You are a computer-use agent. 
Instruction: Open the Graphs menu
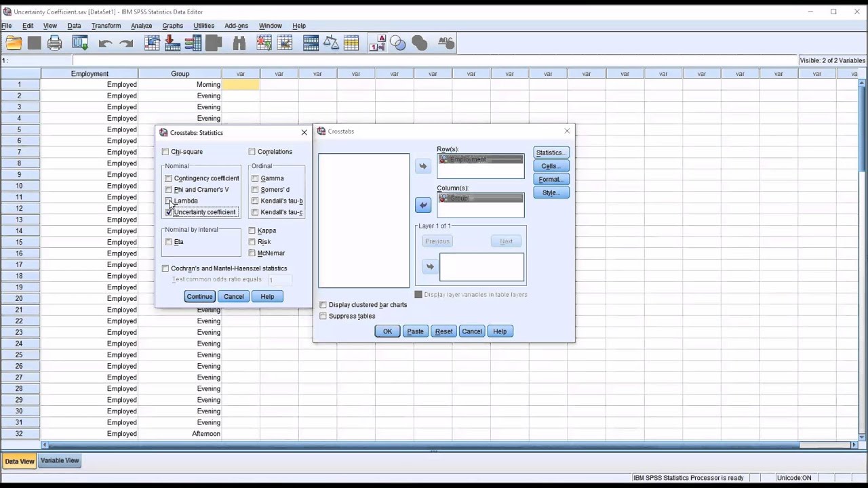click(x=172, y=26)
